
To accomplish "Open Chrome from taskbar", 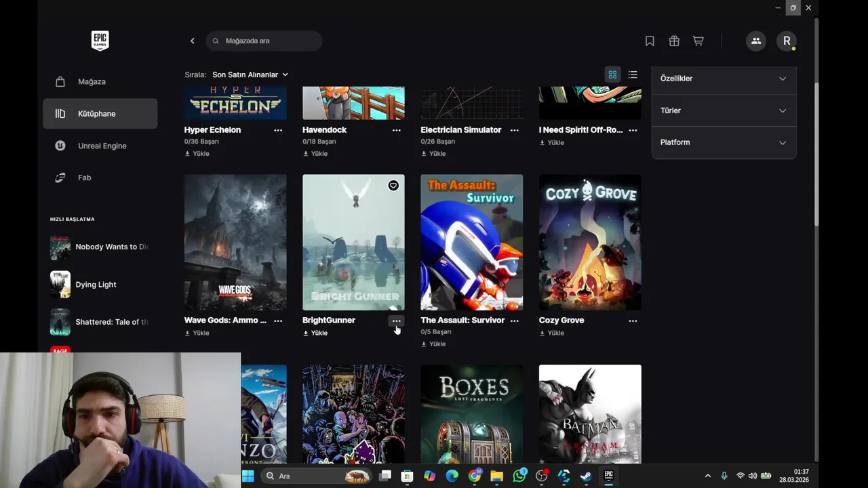I will pos(475,476).
